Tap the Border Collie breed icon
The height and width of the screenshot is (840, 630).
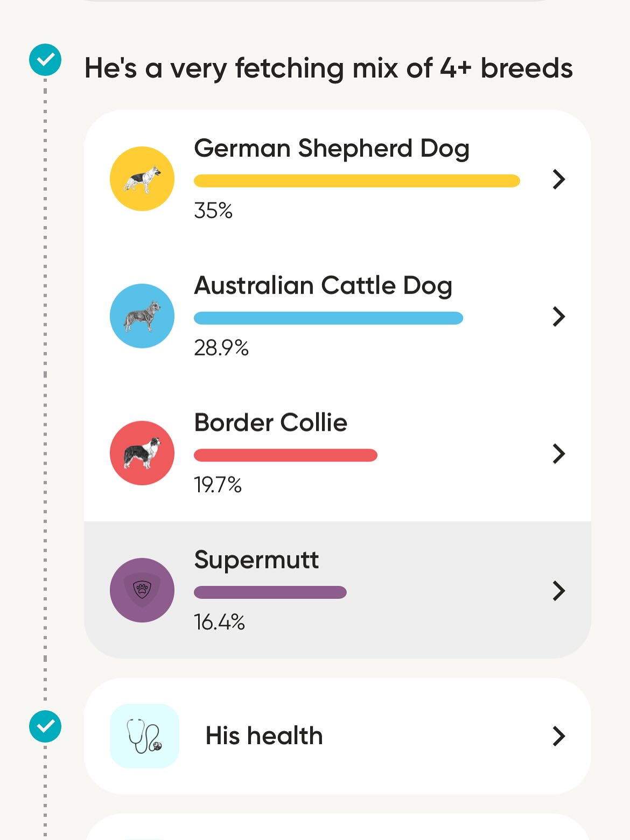pos(142,453)
